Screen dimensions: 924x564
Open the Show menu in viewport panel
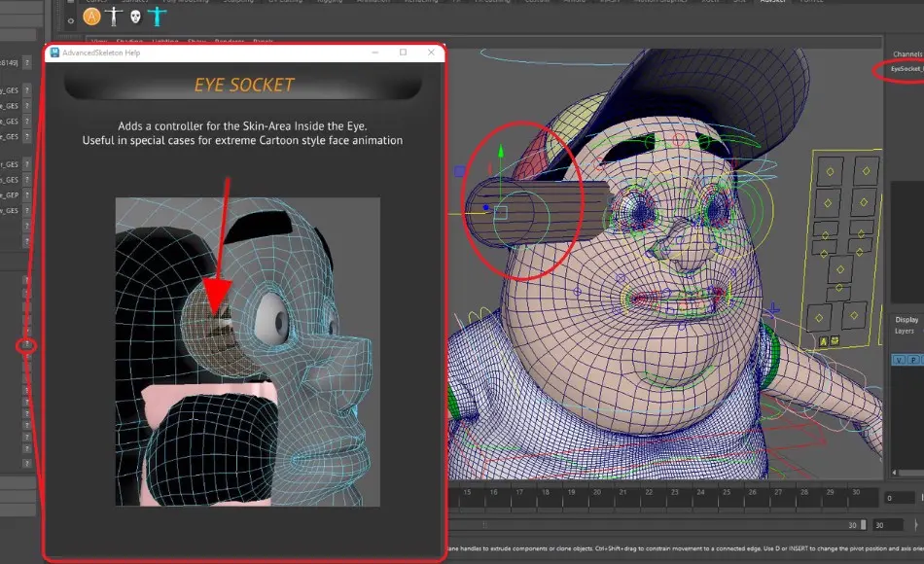[196, 42]
